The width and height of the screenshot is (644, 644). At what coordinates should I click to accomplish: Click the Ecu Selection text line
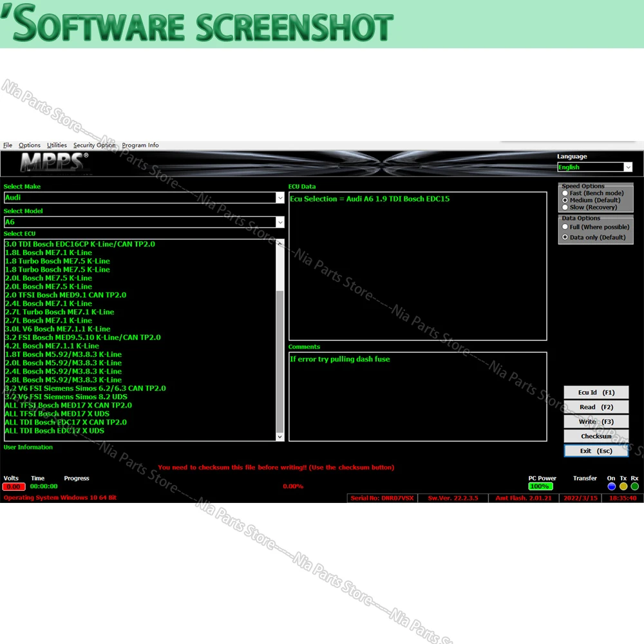click(x=370, y=199)
